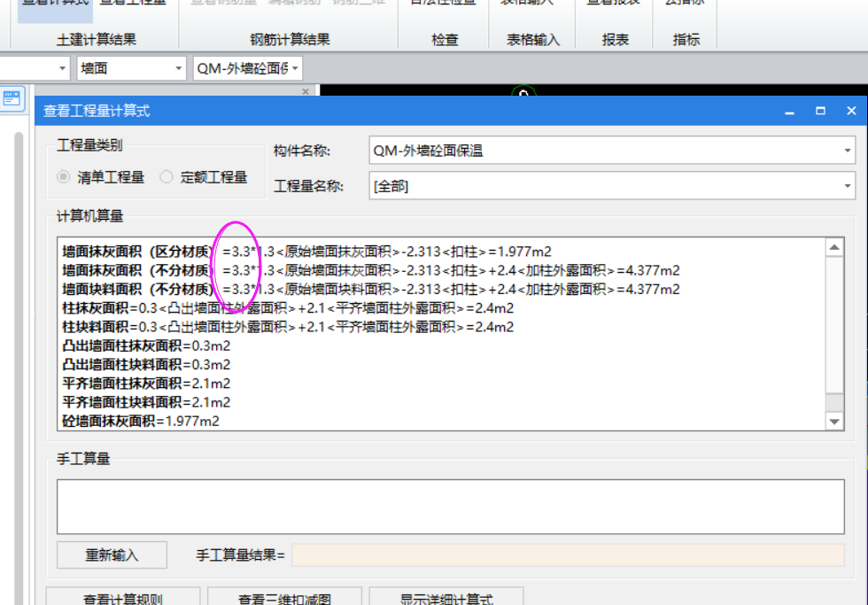The height and width of the screenshot is (605, 868).
Task: Select the 凸出墙面柱块料面积=0.3m2 row
Action: pos(146,365)
